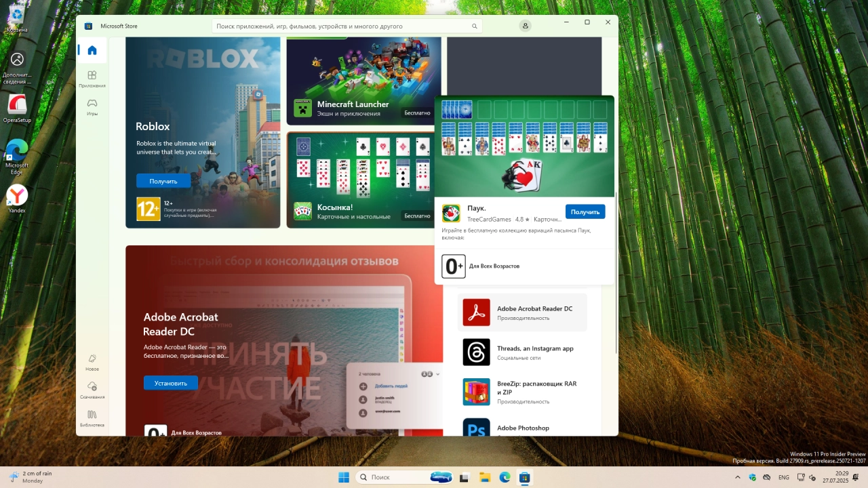Click Установить for Adobe Acrobat Reader DC
868x488 pixels.
171,383
